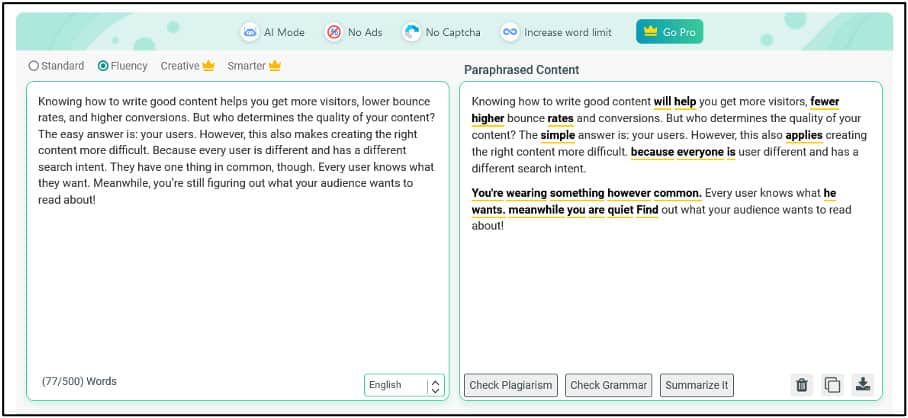Screen dimensions: 908x418
Task: Click the highlighted phrase 'You're wearing something however common.'
Action: pyautogui.click(x=587, y=193)
